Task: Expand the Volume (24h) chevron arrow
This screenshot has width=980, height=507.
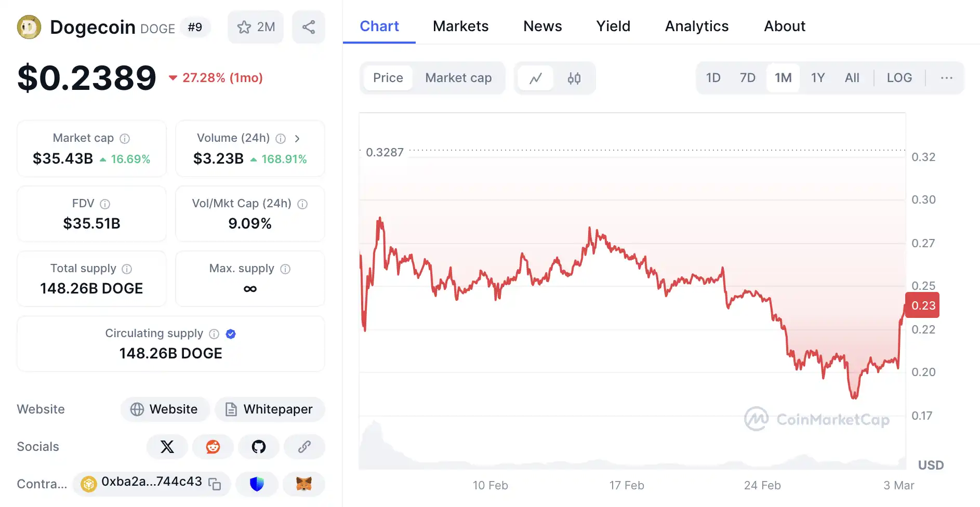Action: [297, 138]
